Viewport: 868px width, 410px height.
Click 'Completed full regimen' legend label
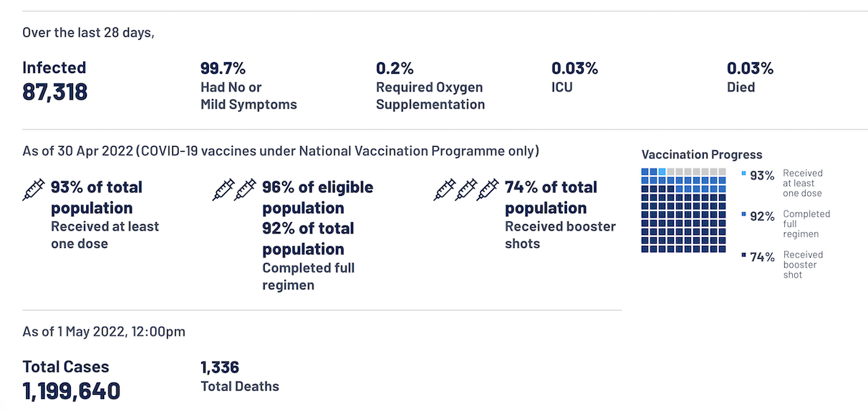pyautogui.click(x=807, y=224)
